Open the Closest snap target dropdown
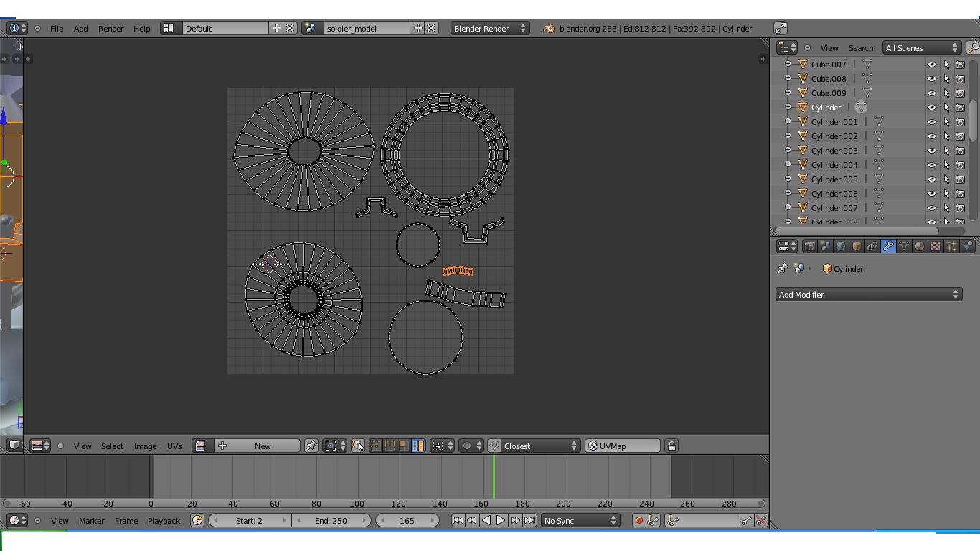980x551 pixels. pyautogui.click(x=540, y=446)
